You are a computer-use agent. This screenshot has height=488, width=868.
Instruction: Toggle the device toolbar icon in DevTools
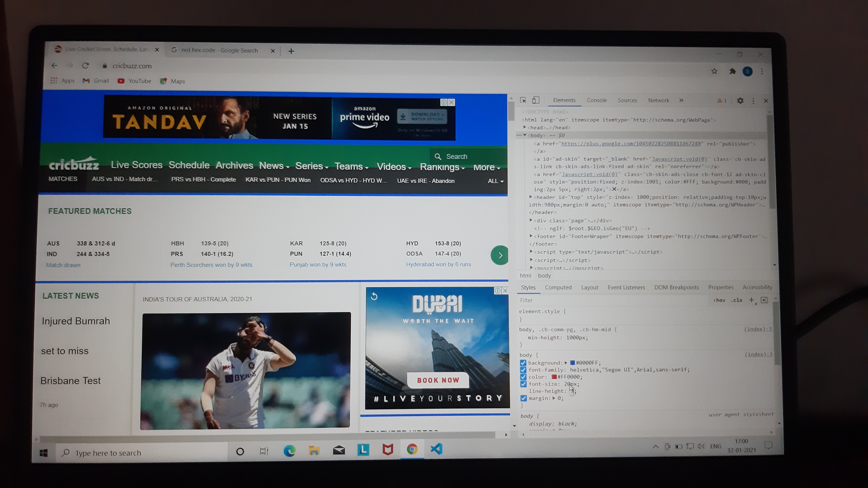pos(535,100)
